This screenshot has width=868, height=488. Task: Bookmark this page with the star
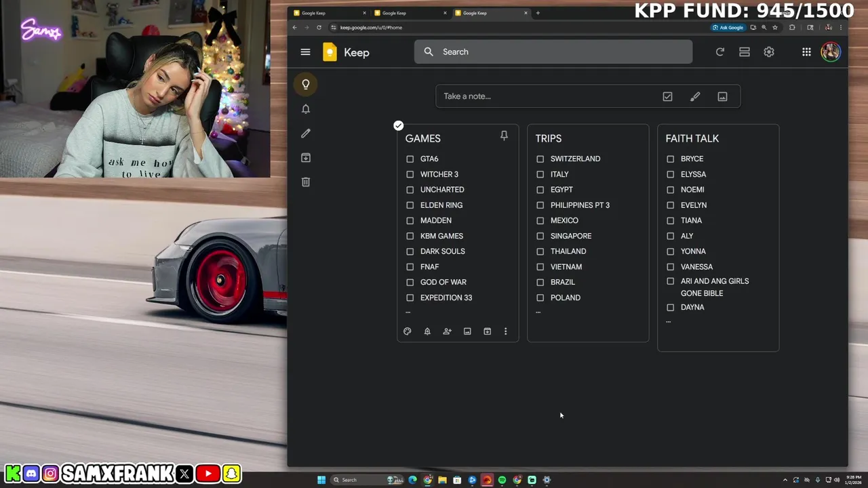(775, 28)
